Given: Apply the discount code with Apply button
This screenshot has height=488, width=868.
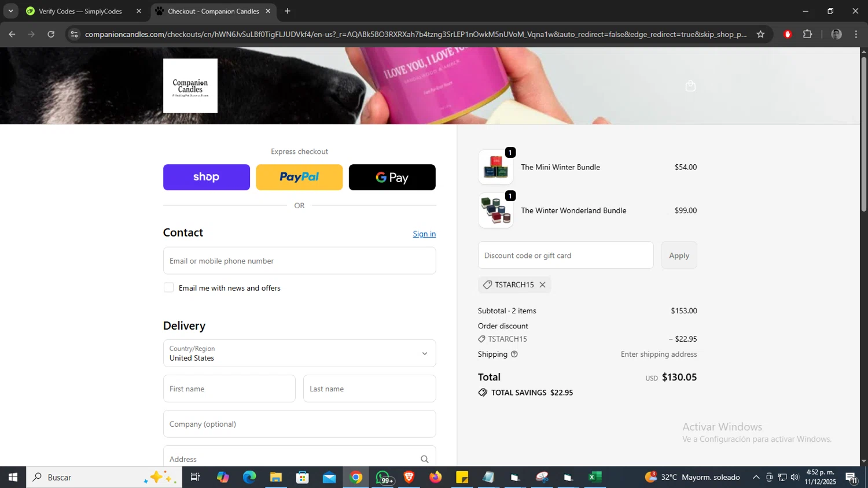Looking at the screenshot, I should (x=679, y=255).
